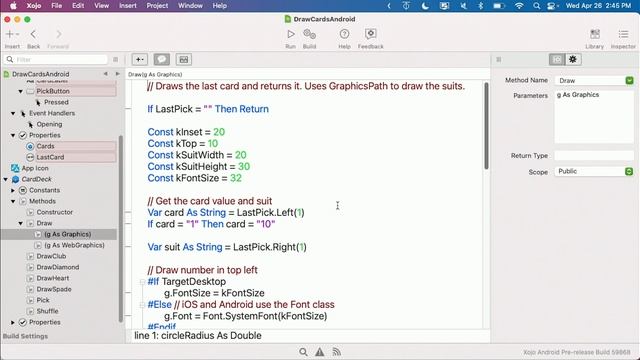Collapse the #Else code block
This screenshot has width=640, height=360.
[x=142, y=304]
